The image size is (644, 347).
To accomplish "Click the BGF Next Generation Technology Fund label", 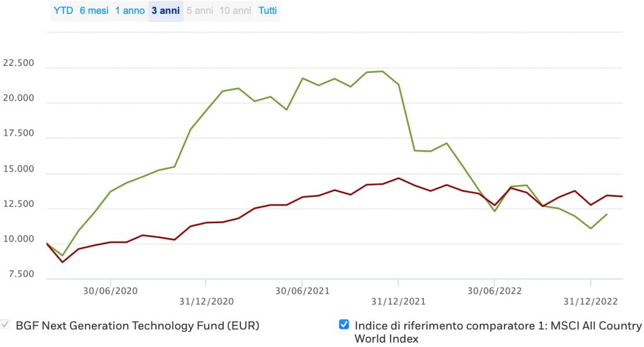I will pyautogui.click(x=137, y=326).
